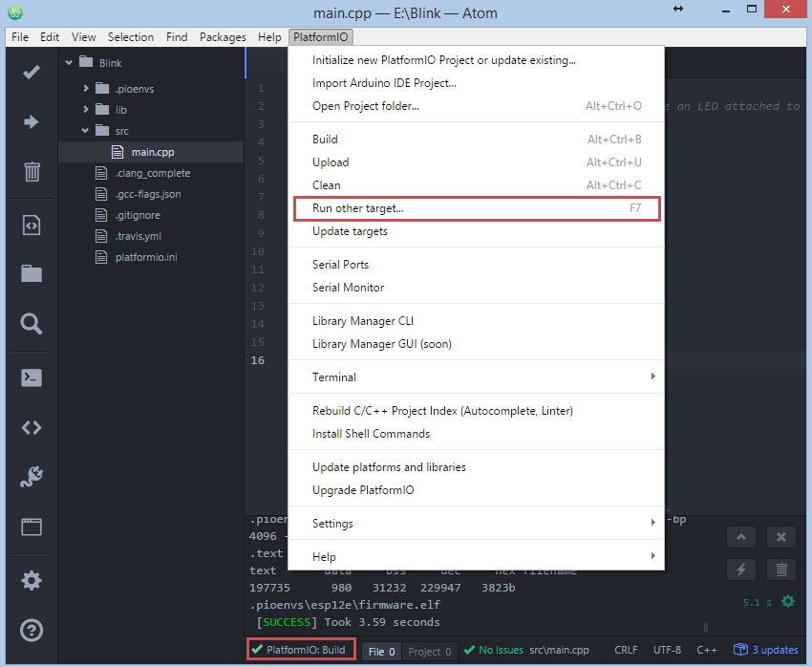Image resolution: width=812 pixels, height=667 pixels.
Task: Click the window panel icon in left toolbar
Action: pos(32,527)
